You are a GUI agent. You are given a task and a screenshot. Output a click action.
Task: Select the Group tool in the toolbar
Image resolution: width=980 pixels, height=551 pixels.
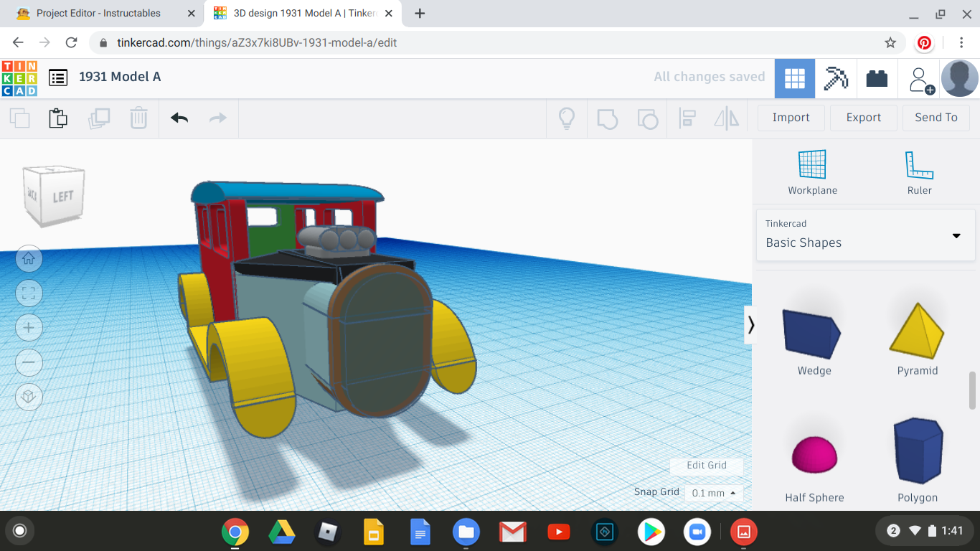click(x=607, y=118)
